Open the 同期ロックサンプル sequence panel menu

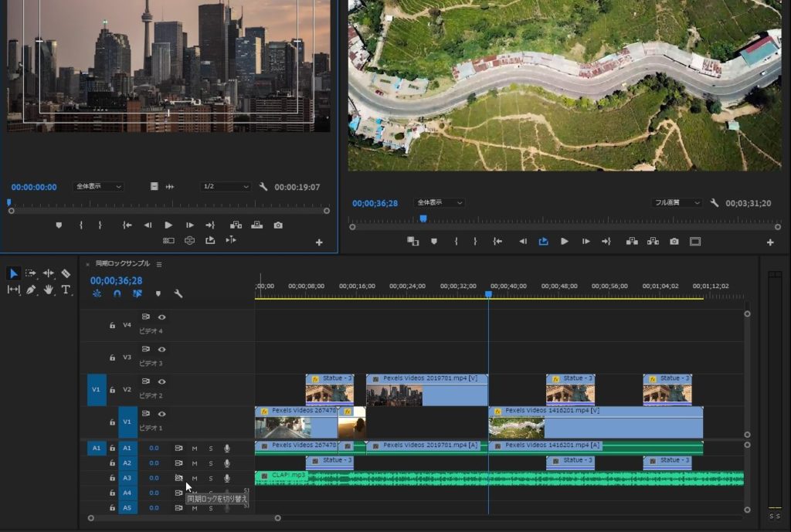click(159, 264)
